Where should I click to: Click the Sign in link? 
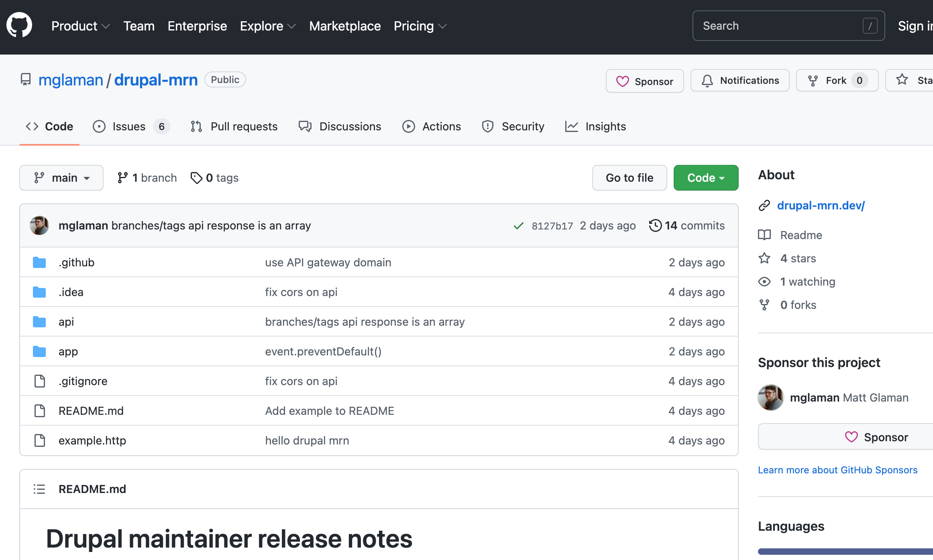915,26
